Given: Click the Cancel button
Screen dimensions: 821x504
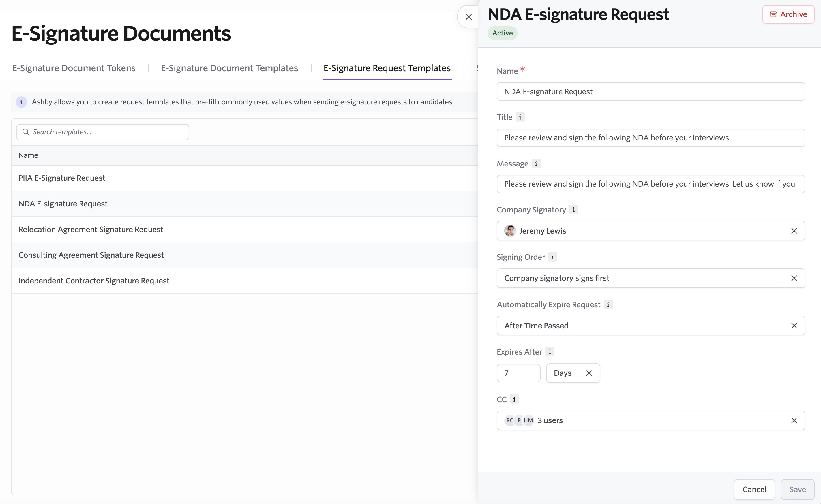Looking at the screenshot, I should (x=754, y=489).
